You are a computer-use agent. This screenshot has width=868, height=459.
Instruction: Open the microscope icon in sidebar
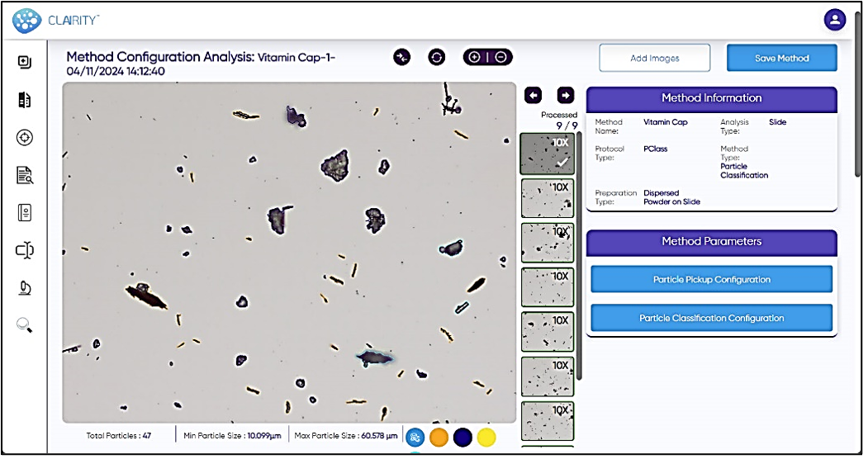(x=24, y=287)
